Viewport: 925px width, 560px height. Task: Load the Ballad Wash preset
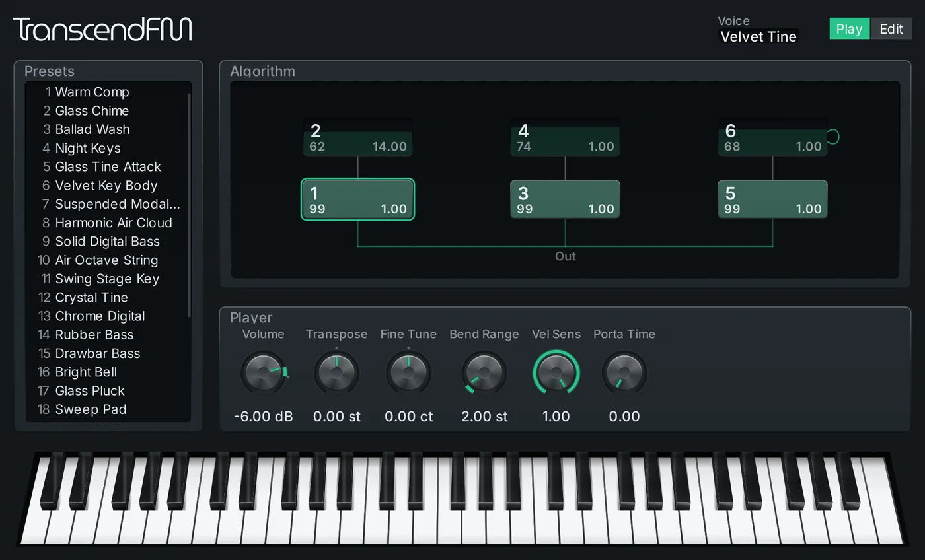click(x=108, y=129)
